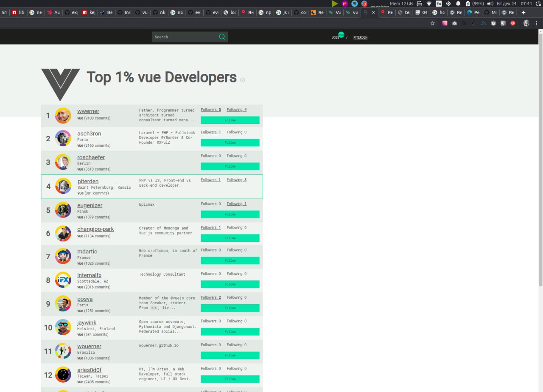Close the active browser tab
543x392 pixels.
pos(373,12)
